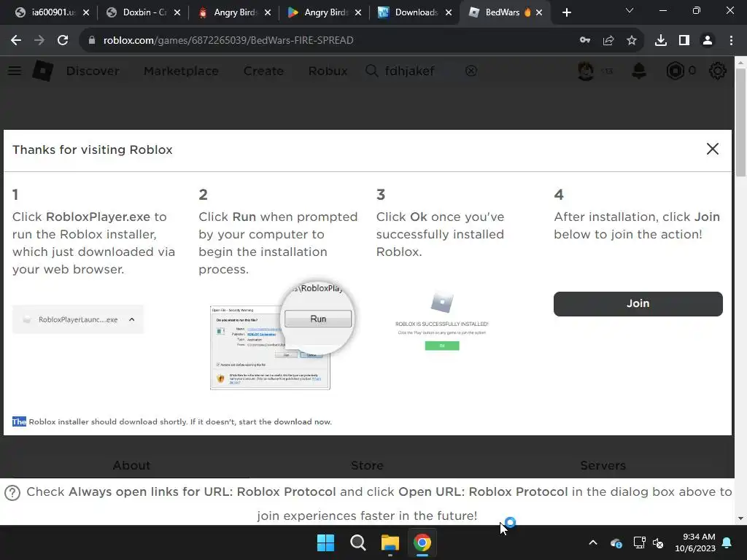Open the Roblox hamburger menu
747x560 pixels.
pos(15,71)
